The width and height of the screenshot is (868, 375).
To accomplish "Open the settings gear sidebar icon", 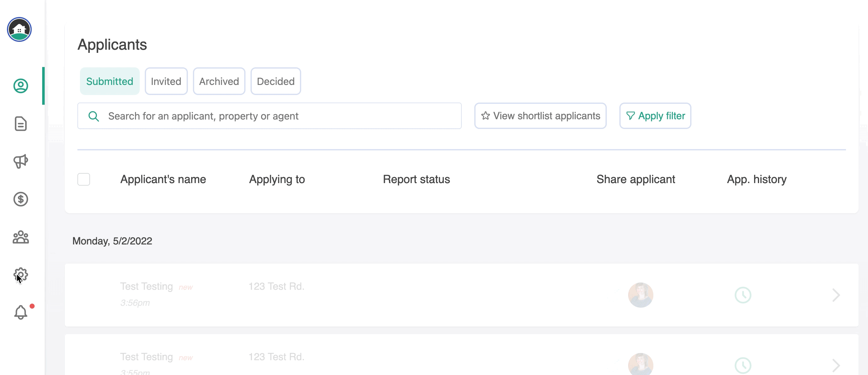I will click(20, 275).
